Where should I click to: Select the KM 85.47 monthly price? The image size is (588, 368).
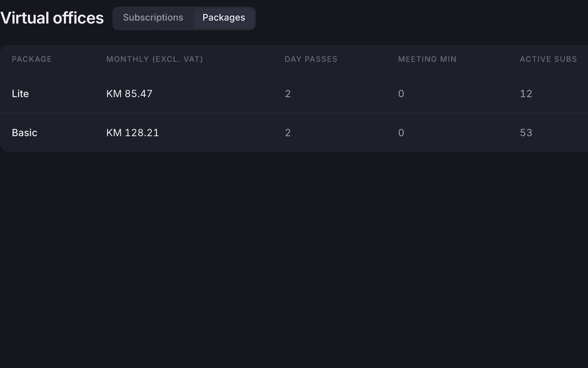point(129,94)
